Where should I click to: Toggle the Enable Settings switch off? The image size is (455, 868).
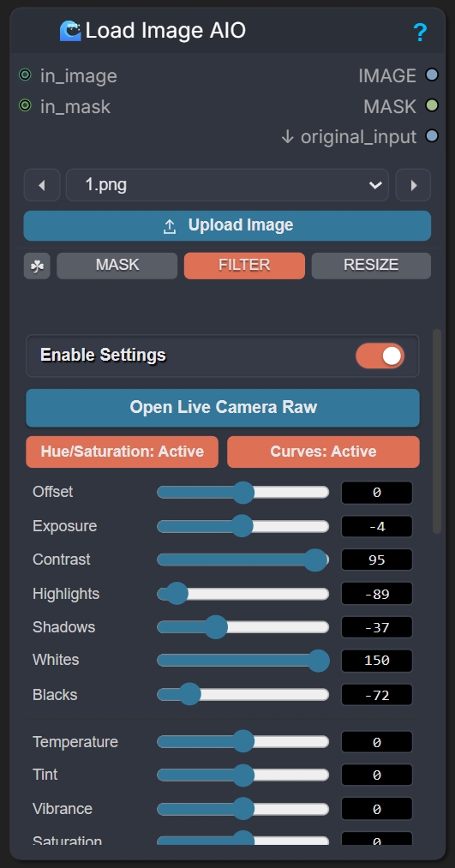tap(380, 356)
